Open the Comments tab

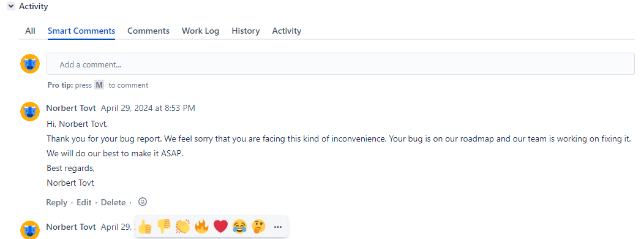(x=148, y=31)
